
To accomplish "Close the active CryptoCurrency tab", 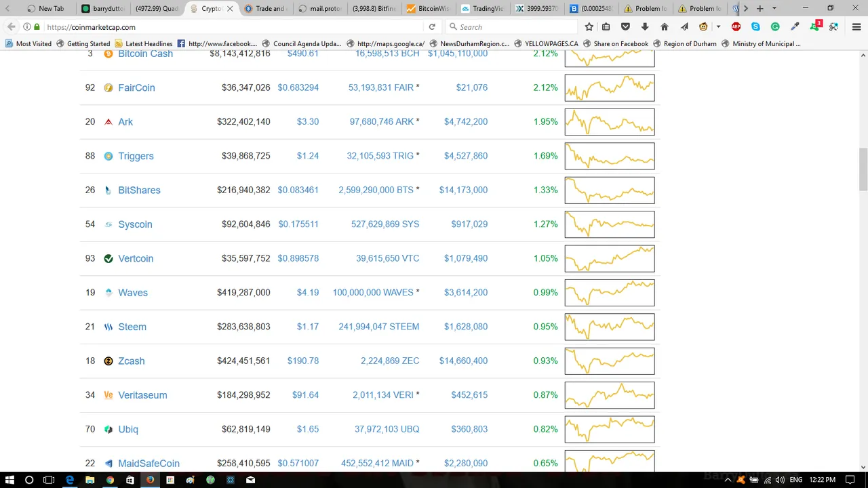I will (x=230, y=9).
